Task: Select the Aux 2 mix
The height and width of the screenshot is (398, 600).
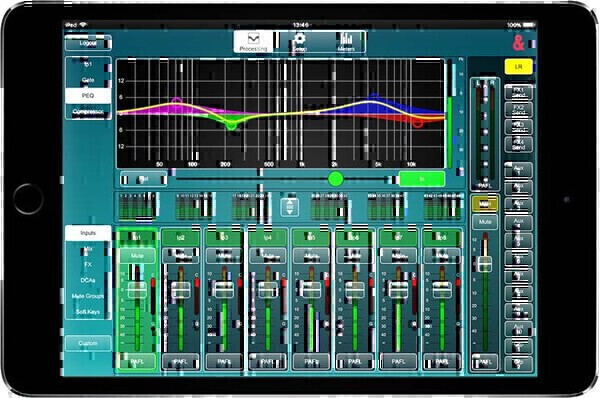Action: coord(518,188)
